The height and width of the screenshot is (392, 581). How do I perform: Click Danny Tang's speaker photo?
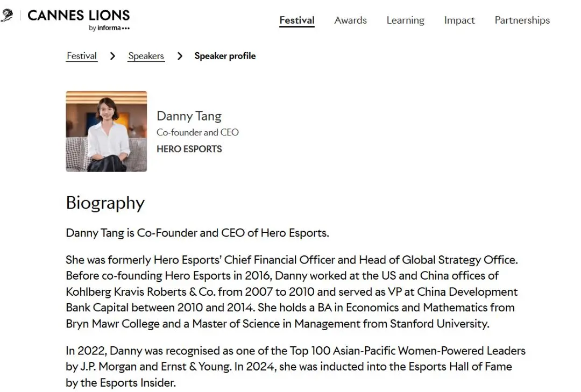(107, 131)
